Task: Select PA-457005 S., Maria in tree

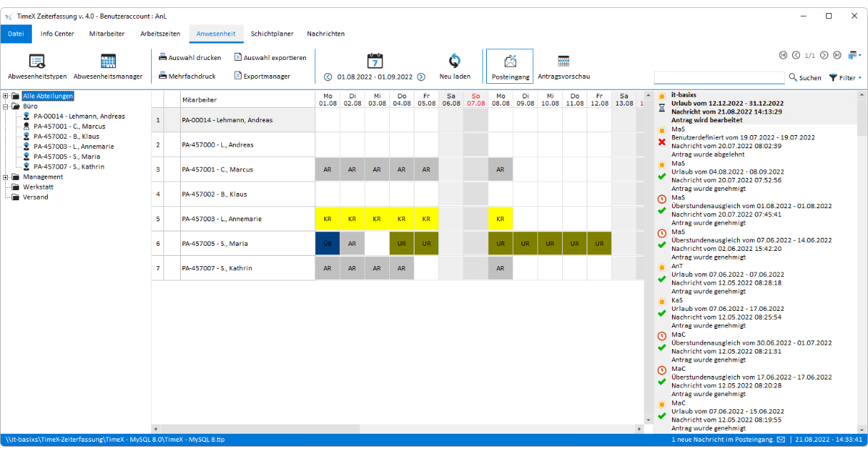Action: coord(67,156)
